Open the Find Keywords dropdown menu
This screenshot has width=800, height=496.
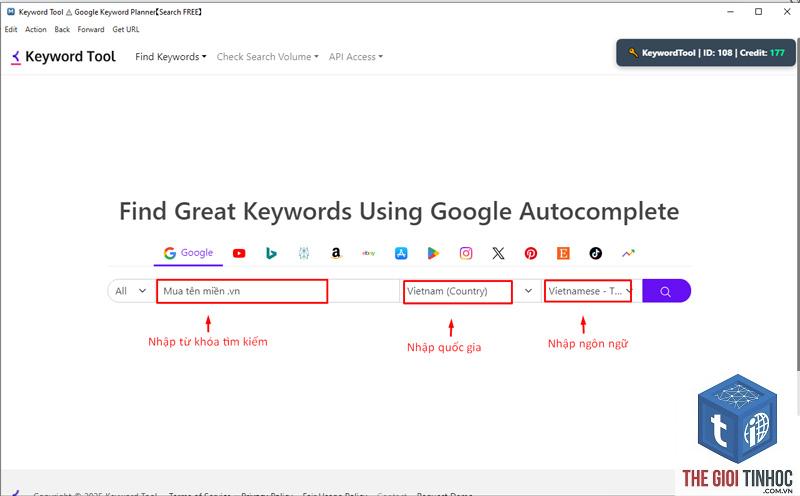[x=170, y=57]
